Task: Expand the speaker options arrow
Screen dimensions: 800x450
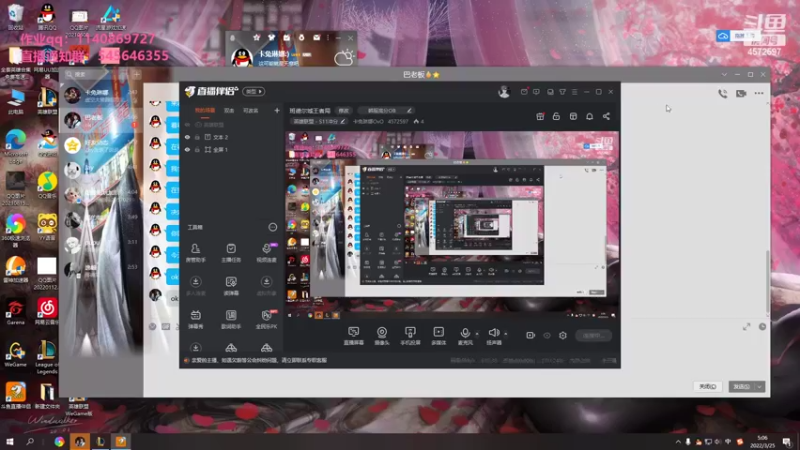Action: (506, 334)
